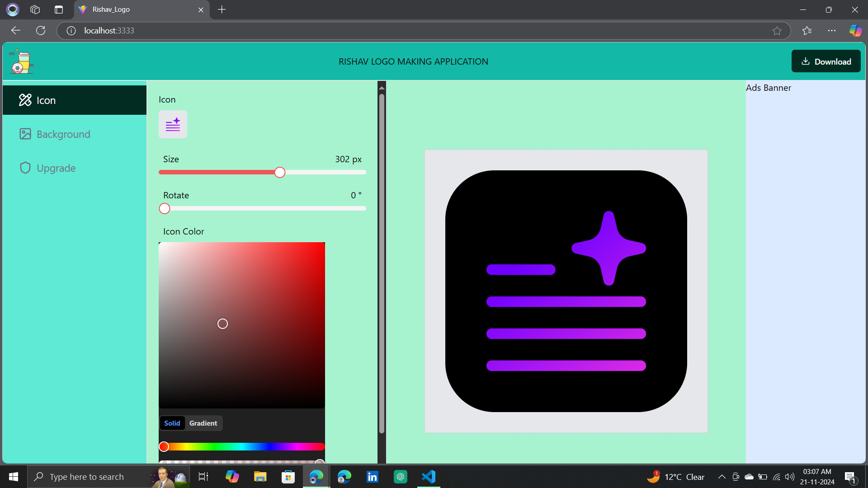Image resolution: width=868 pixels, height=488 pixels.
Task: Open Visual Studio Code from taskbar
Action: click(428, 477)
